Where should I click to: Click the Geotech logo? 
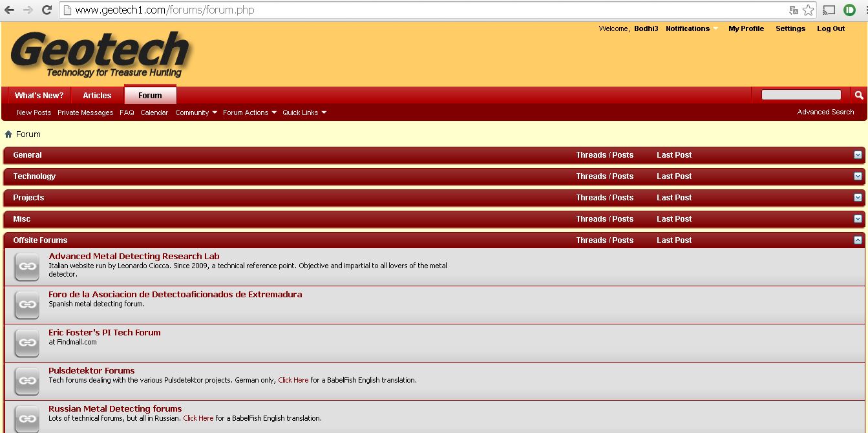point(100,54)
